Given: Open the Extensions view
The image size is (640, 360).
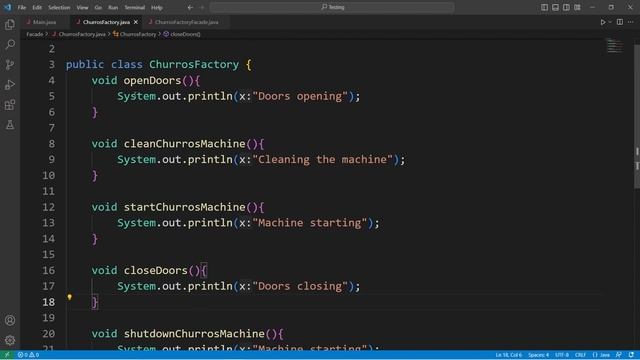Looking at the screenshot, I should pyautogui.click(x=10, y=104).
